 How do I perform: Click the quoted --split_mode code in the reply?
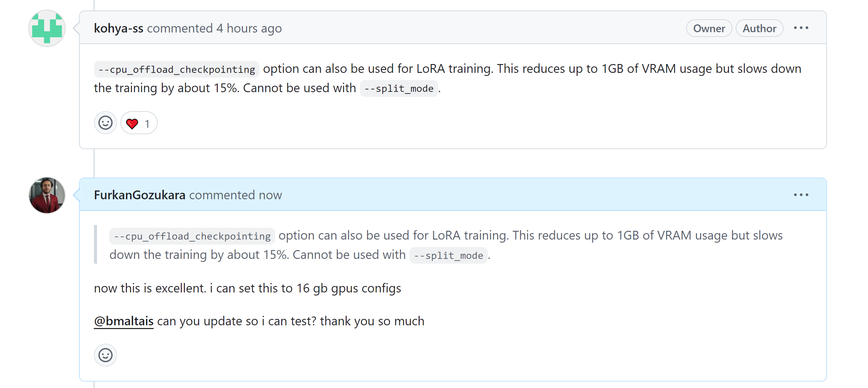[x=448, y=256]
